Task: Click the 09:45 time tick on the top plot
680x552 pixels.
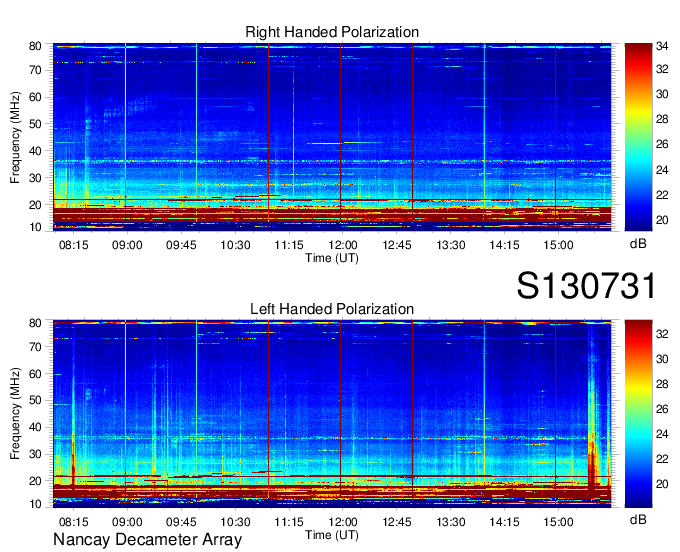Action: click(181, 245)
